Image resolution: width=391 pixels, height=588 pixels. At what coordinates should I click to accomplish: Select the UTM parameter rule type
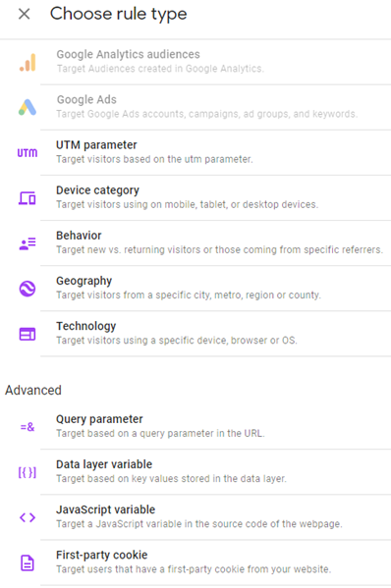pos(215,152)
